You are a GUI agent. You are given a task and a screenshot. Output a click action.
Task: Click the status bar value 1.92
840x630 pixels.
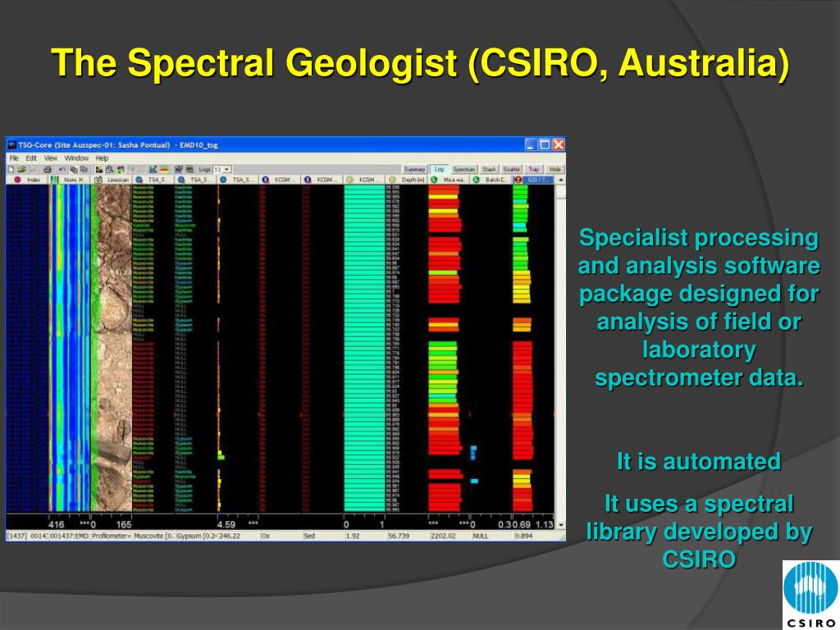[x=353, y=536]
